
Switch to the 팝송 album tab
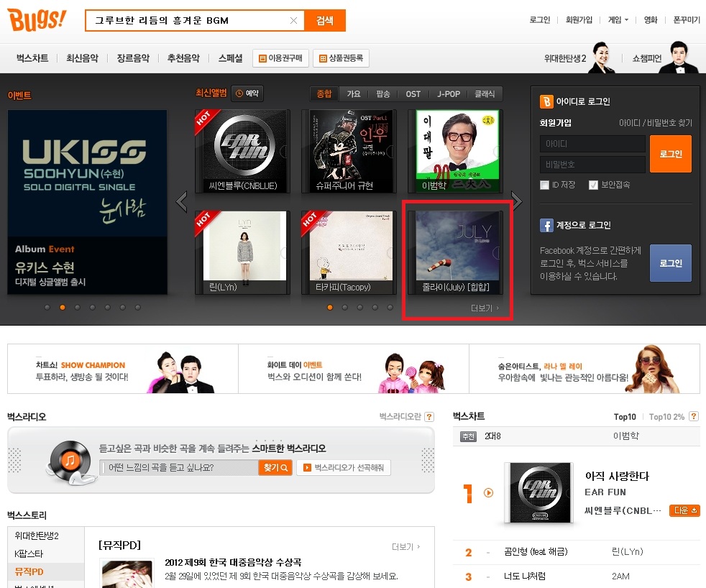[x=382, y=93]
